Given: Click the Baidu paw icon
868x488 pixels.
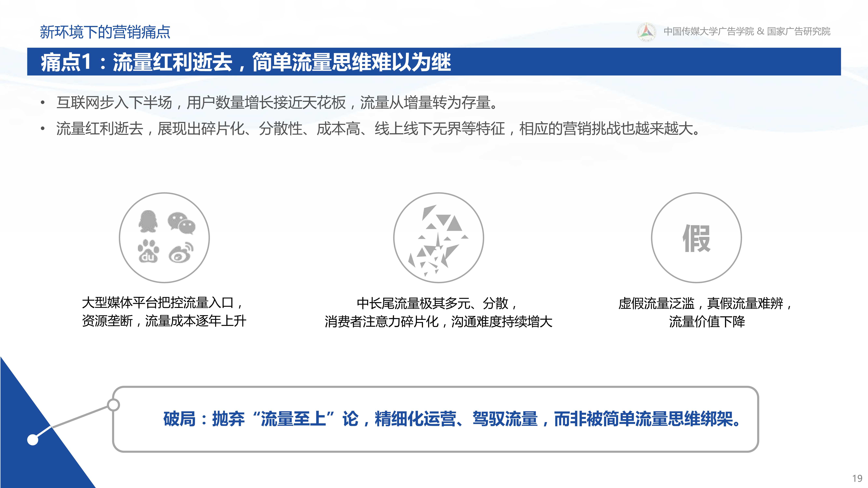Looking at the screenshot, I should tap(148, 251).
